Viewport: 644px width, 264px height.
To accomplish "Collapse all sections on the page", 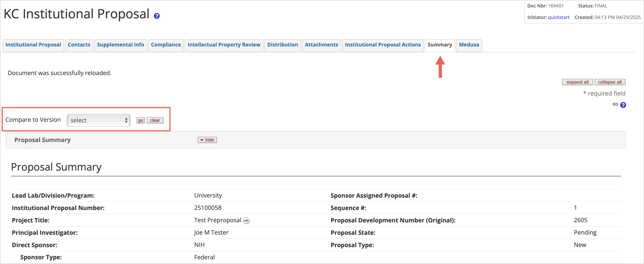I will point(610,82).
